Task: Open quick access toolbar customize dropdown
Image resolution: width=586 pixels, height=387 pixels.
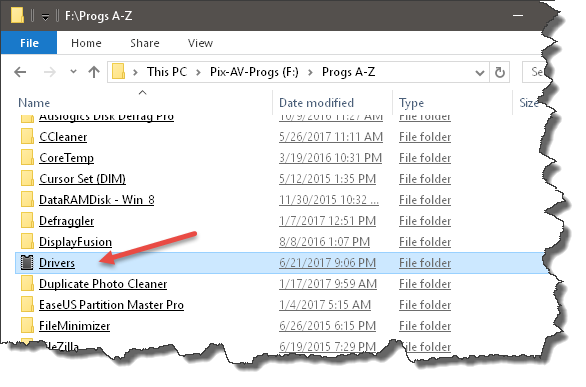Action: click(45, 17)
